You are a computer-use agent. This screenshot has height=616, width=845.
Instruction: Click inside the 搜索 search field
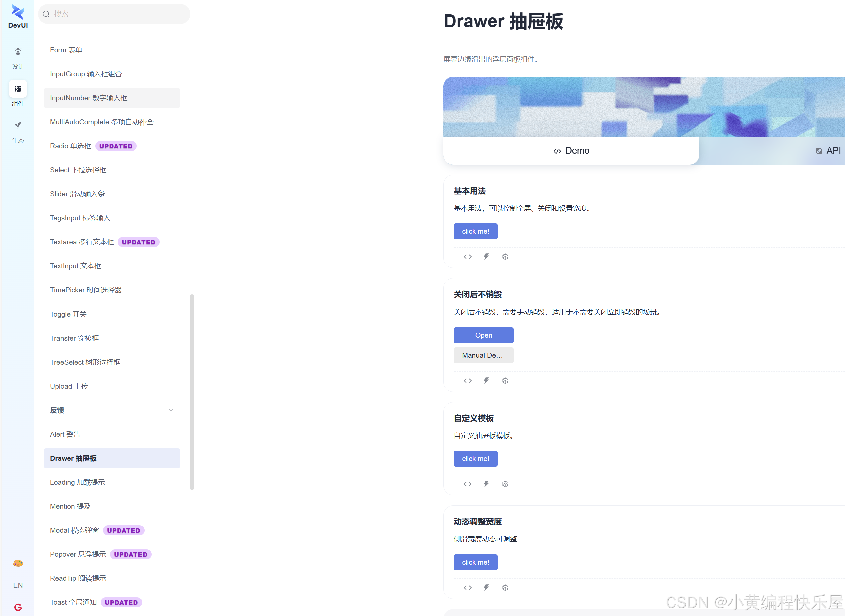[x=112, y=14]
